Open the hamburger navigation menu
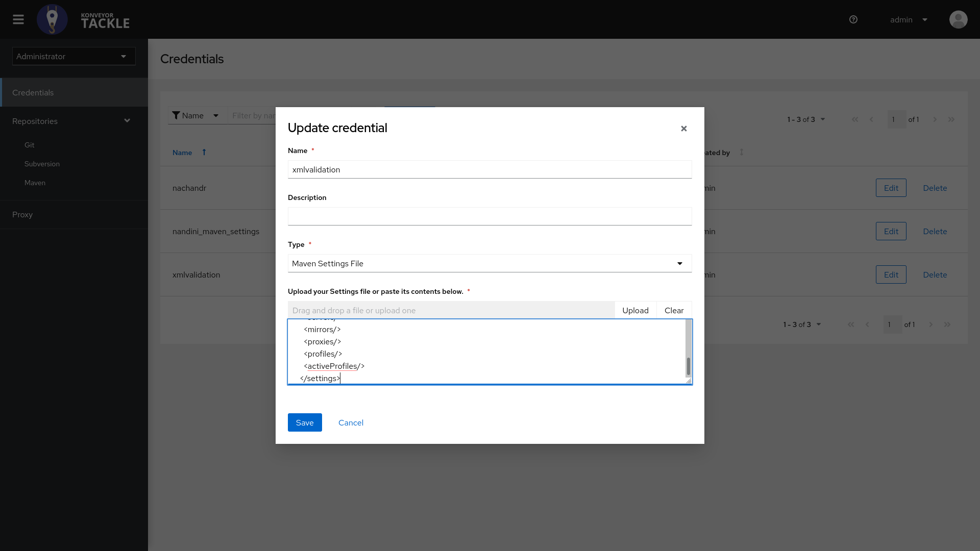The width and height of the screenshot is (980, 551). [18, 19]
